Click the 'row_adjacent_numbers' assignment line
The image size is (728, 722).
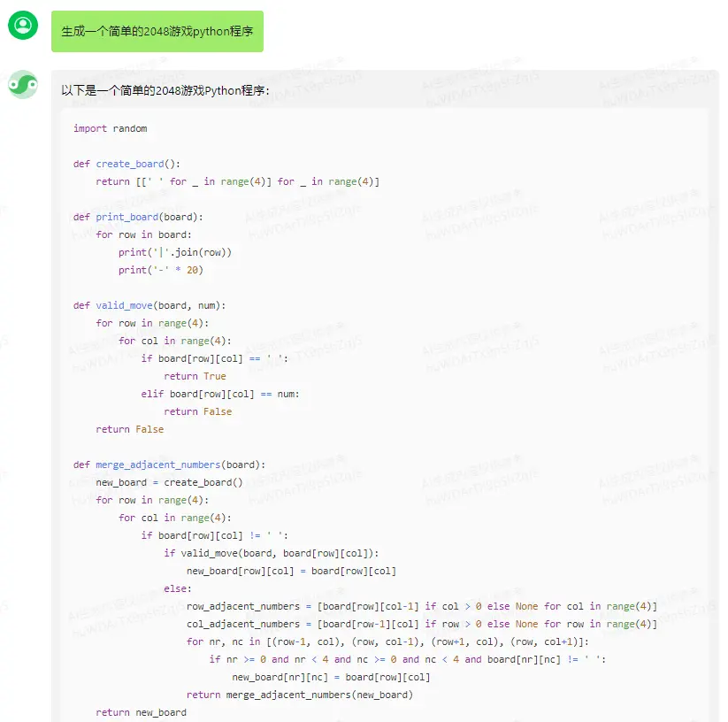[422, 606]
